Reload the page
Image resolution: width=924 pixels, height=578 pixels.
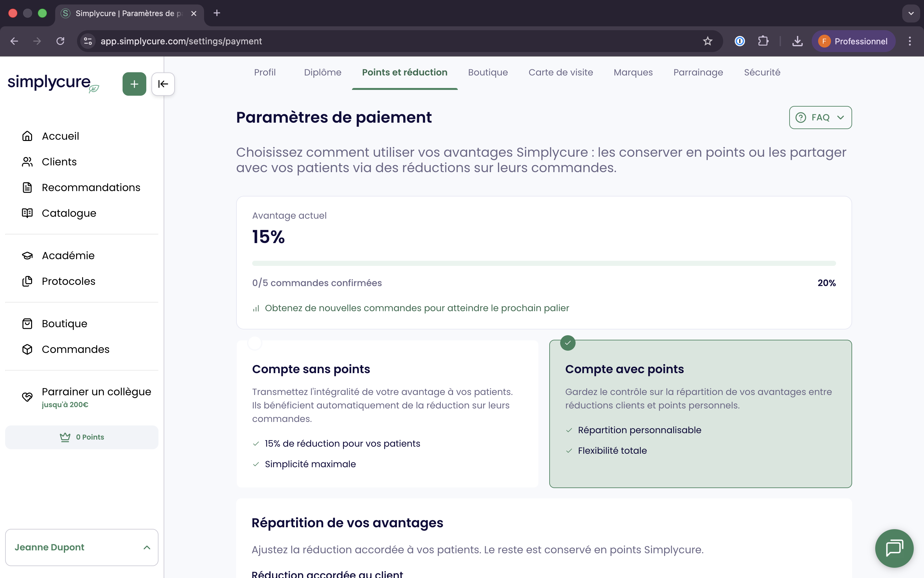coord(60,41)
